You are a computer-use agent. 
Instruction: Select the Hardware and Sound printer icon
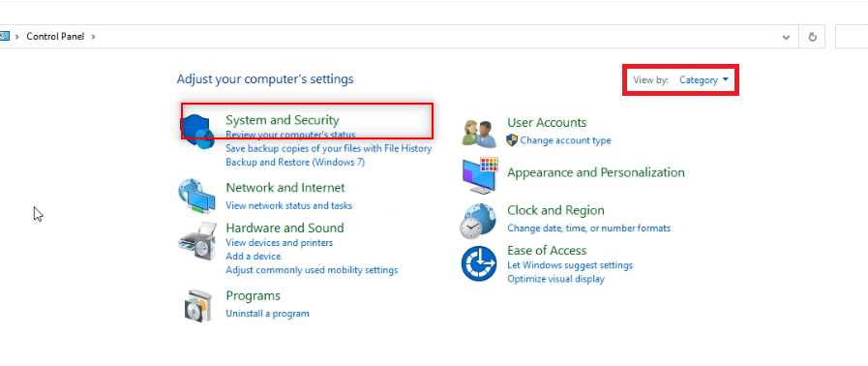pos(196,241)
